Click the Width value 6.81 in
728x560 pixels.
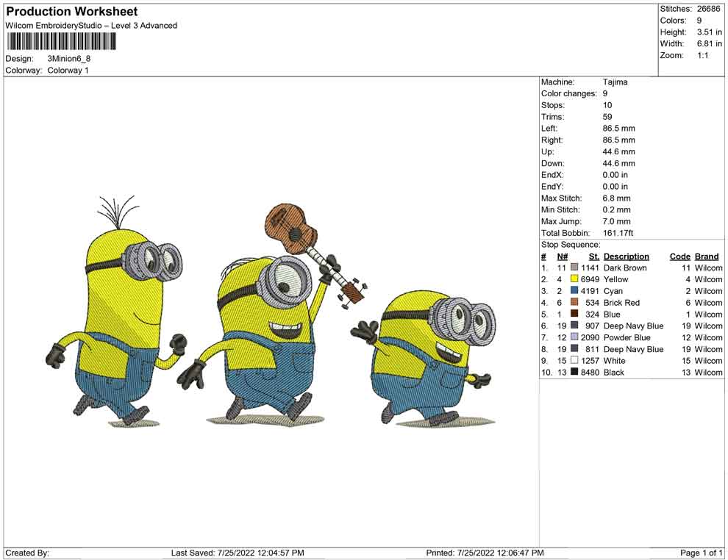pyautogui.click(x=709, y=43)
